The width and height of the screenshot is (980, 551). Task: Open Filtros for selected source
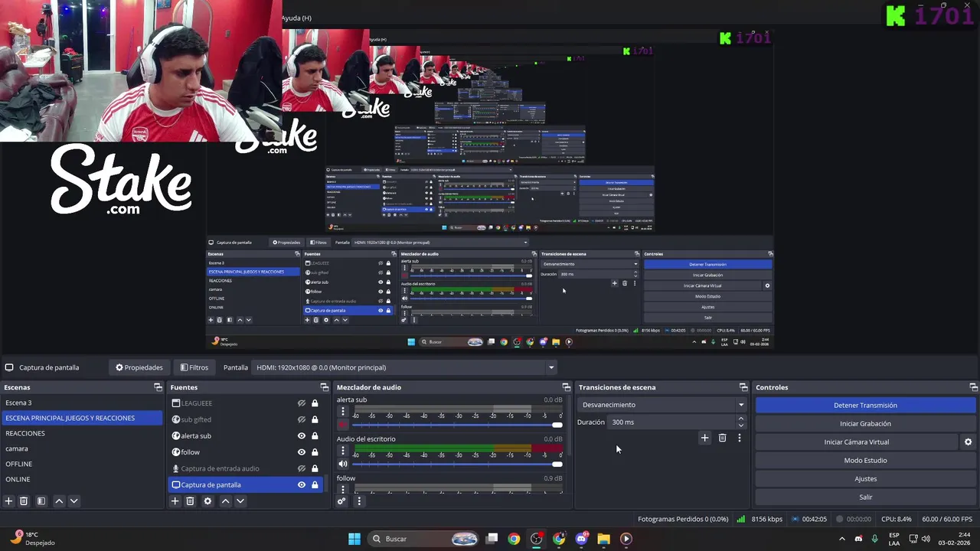(194, 367)
